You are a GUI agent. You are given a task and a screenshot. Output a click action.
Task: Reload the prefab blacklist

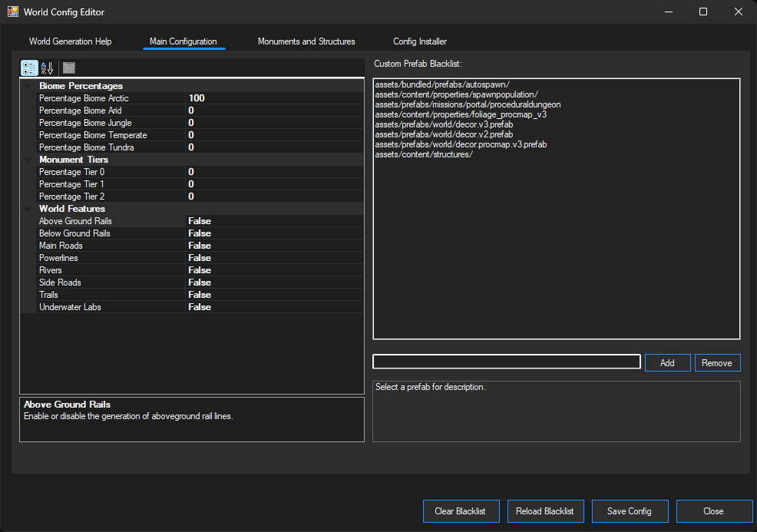[x=545, y=511]
